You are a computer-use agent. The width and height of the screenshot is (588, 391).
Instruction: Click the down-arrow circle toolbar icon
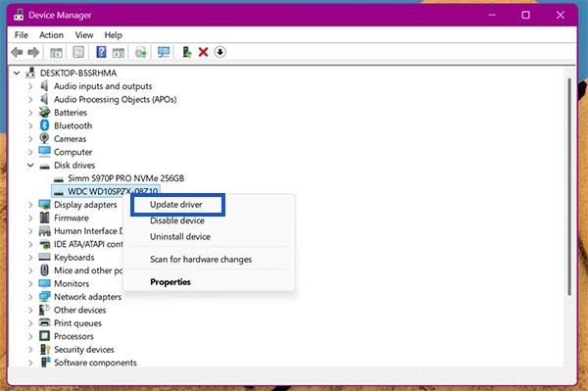(x=220, y=52)
